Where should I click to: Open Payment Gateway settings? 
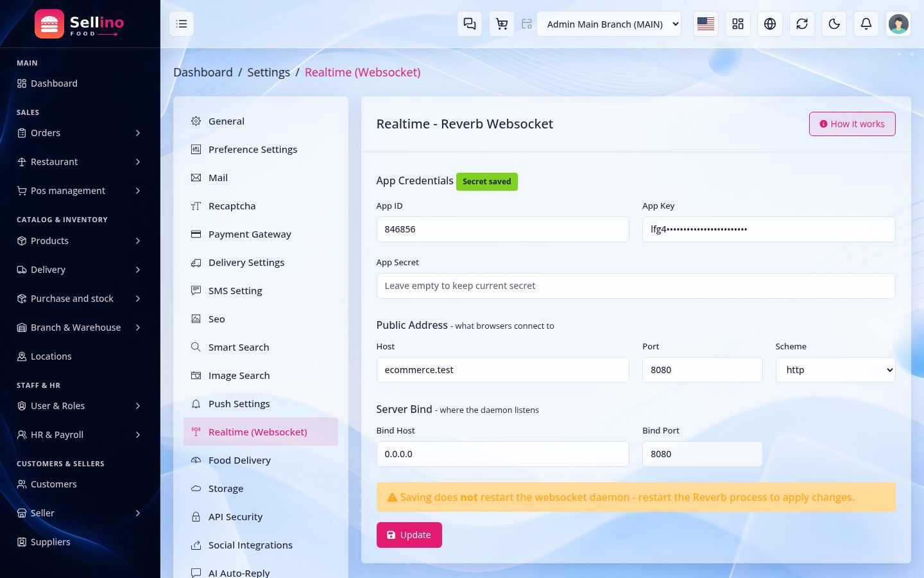pyautogui.click(x=261, y=234)
